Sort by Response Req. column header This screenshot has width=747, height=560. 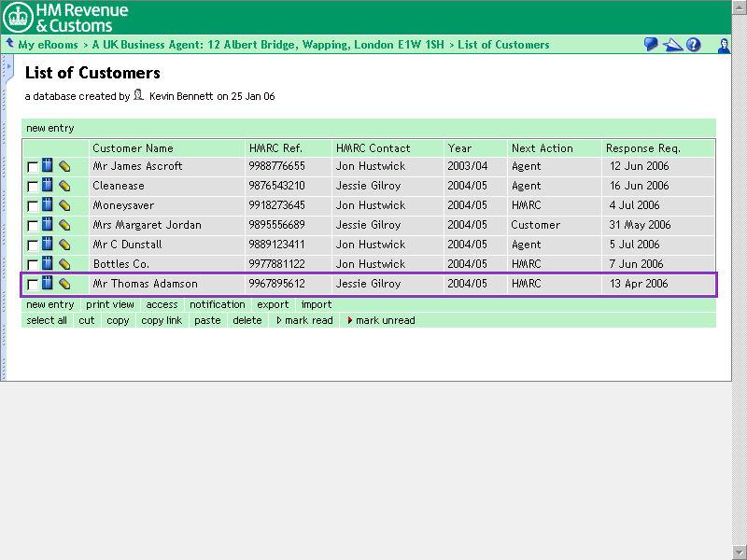pyautogui.click(x=642, y=148)
